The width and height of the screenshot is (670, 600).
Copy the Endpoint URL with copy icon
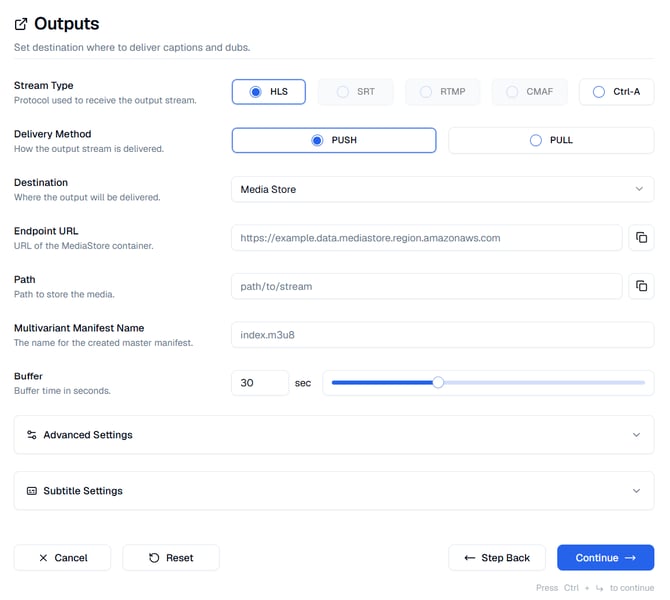641,238
